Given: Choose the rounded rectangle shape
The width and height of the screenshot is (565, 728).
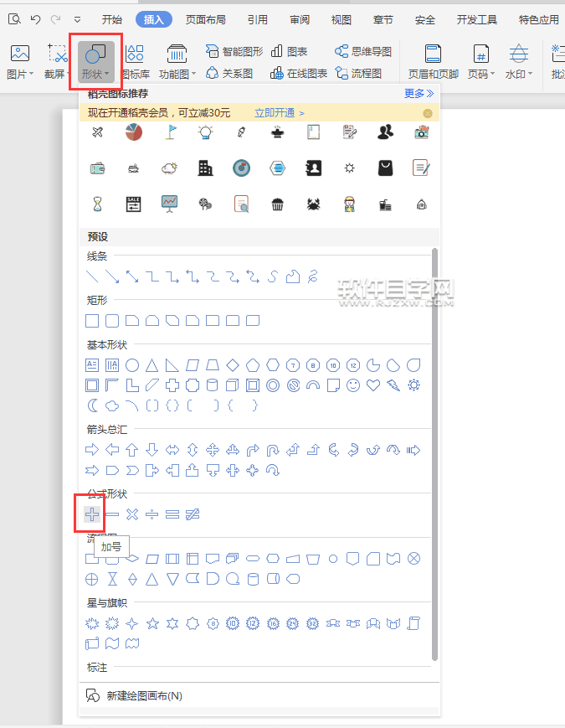Looking at the screenshot, I should pyautogui.click(x=112, y=320).
